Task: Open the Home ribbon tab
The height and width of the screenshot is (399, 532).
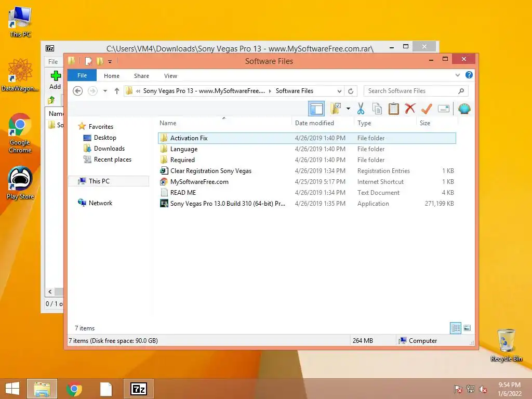Action: [x=112, y=76]
